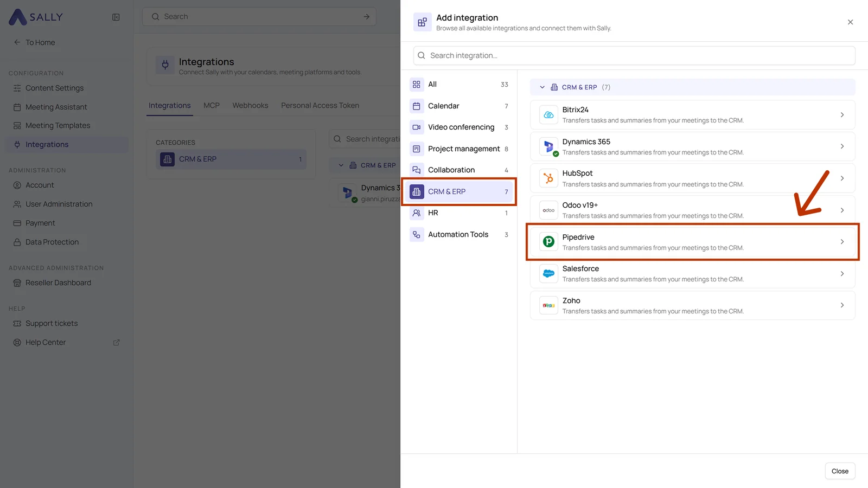
Task: Collapse the CRM & ERP (7) section chevron
Action: click(x=542, y=87)
